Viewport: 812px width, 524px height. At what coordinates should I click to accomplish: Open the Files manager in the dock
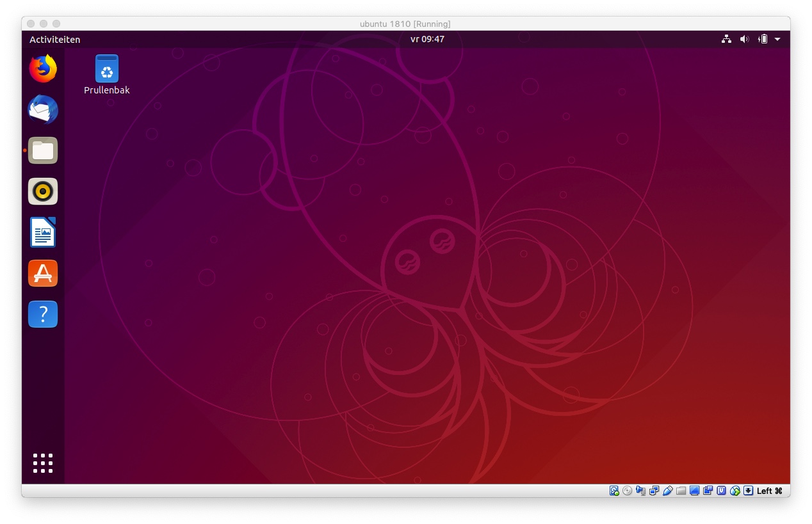point(43,151)
